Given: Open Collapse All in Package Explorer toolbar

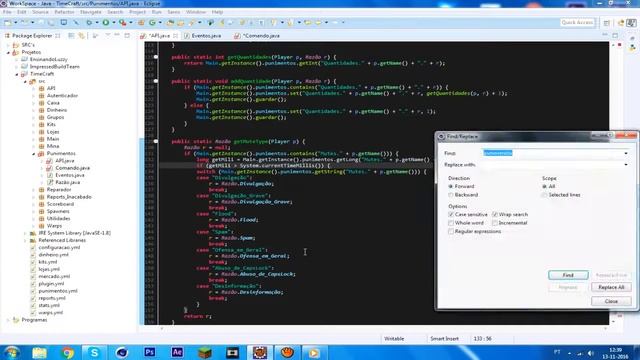Looking at the screenshot, I should pyautogui.click(x=71, y=36).
